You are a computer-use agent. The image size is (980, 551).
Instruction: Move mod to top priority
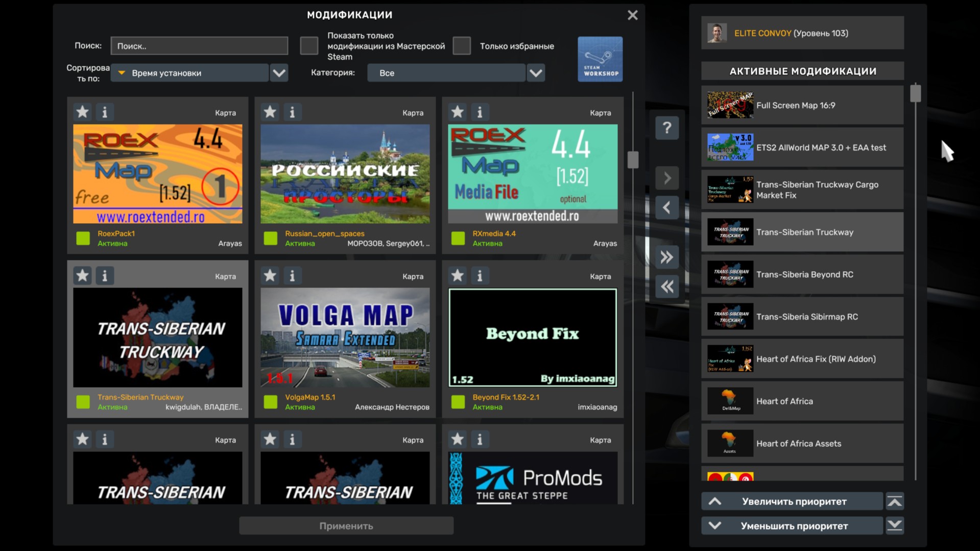point(895,501)
